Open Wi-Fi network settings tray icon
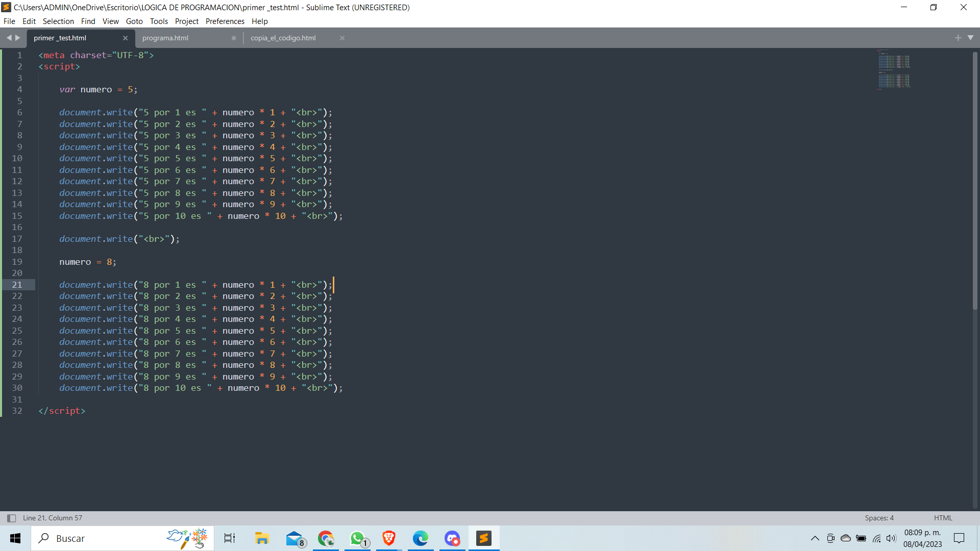Viewport: 980px width, 551px height. 876,539
